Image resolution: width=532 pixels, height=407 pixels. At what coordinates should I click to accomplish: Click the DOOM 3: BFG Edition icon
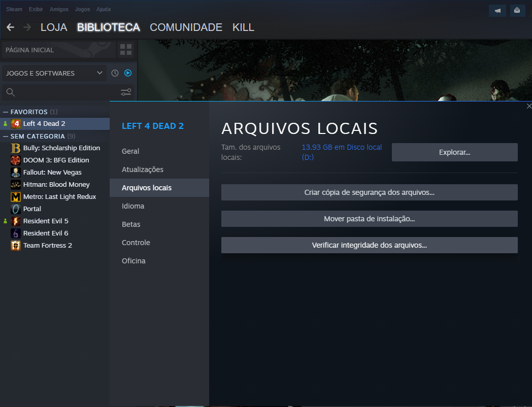(x=16, y=160)
